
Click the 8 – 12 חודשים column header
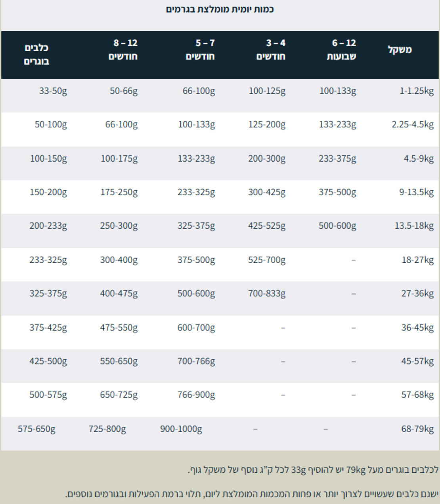tap(123, 50)
